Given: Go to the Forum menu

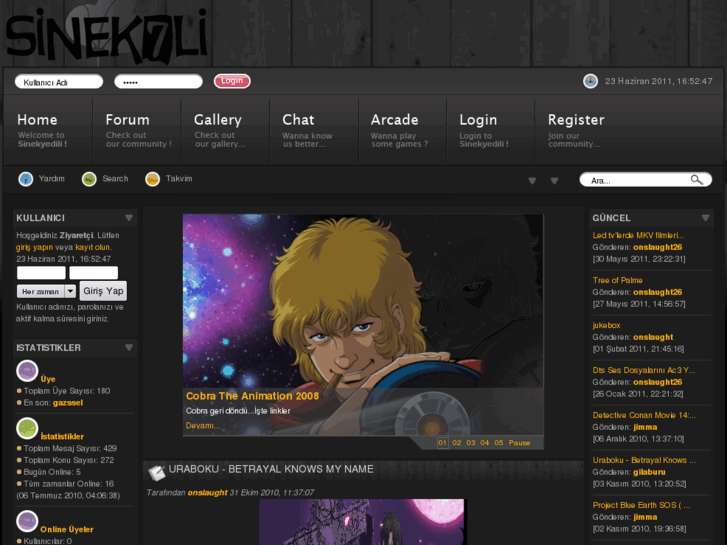Looking at the screenshot, I should coord(138,131).
